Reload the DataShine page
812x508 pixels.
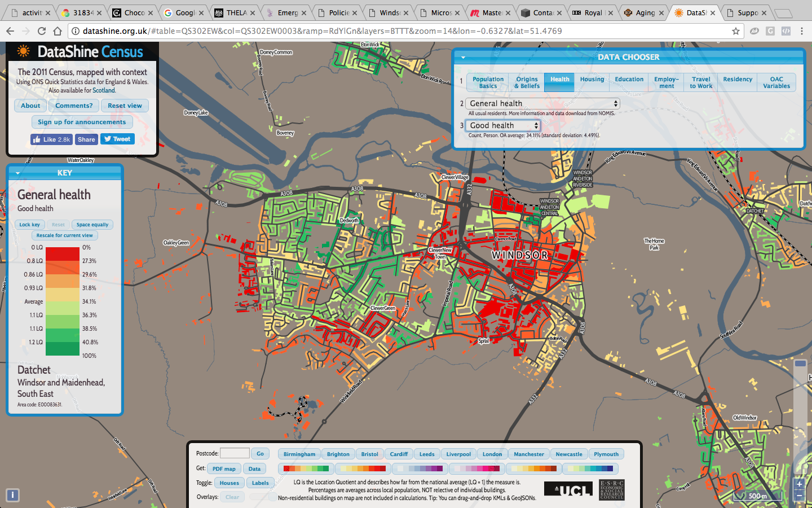point(42,31)
